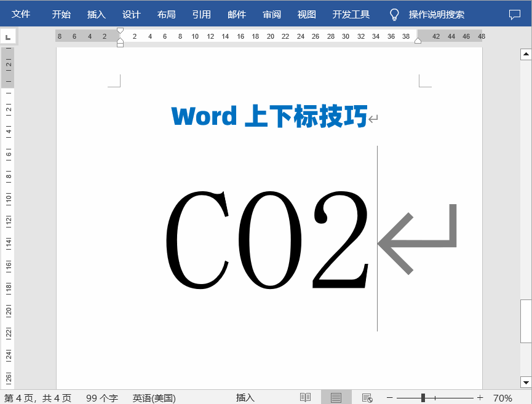
Task: Open word count by clicking 99 个字
Action: pyautogui.click(x=102, y=397)
